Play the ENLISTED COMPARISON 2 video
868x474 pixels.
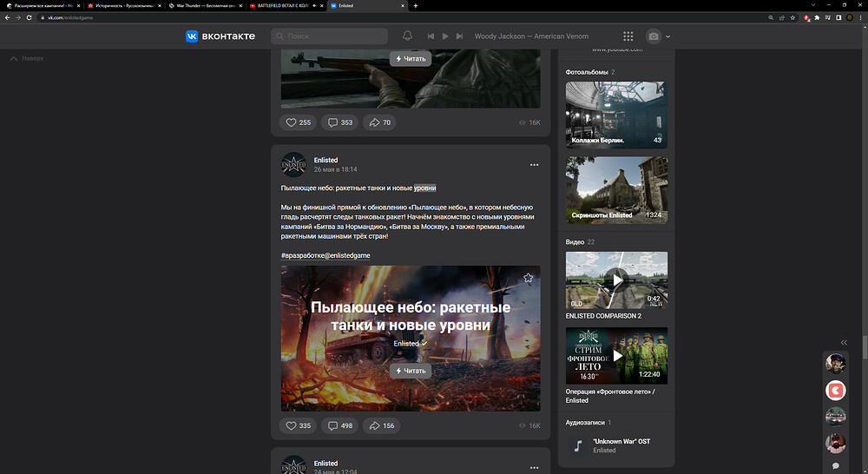tap(616, 280)
